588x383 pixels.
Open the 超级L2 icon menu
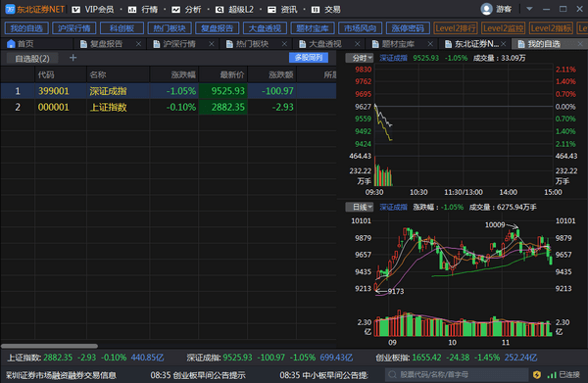click(220, 10)
